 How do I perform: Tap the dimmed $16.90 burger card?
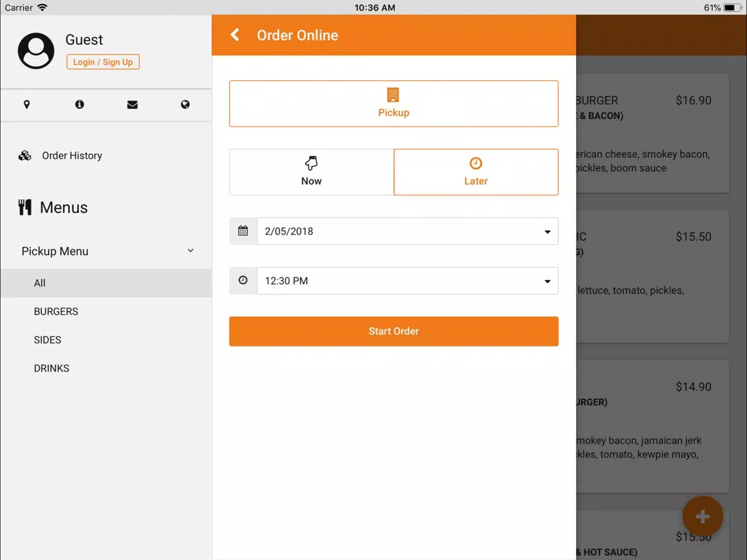point(652,133)
